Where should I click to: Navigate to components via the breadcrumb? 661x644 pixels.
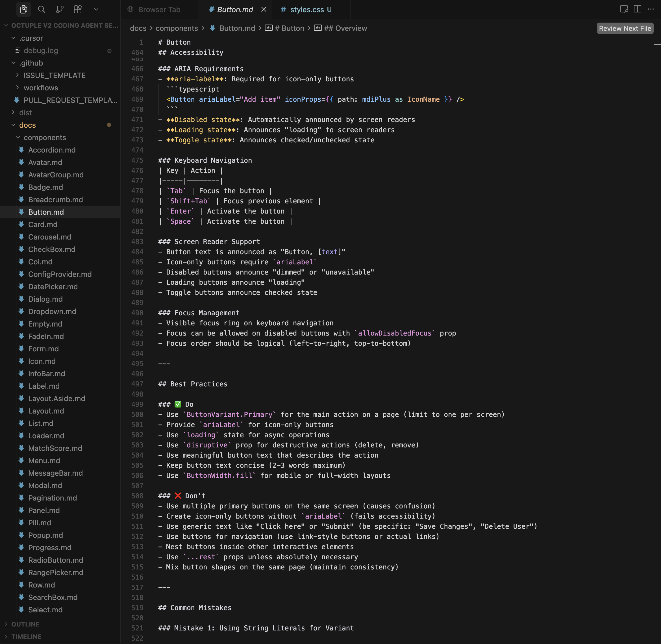coord(177,28)
